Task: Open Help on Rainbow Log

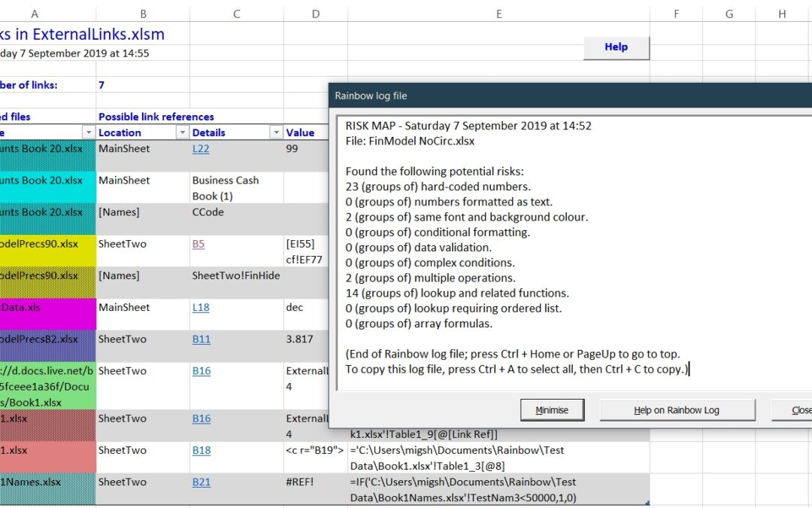Action: click(x=677, y=410)
